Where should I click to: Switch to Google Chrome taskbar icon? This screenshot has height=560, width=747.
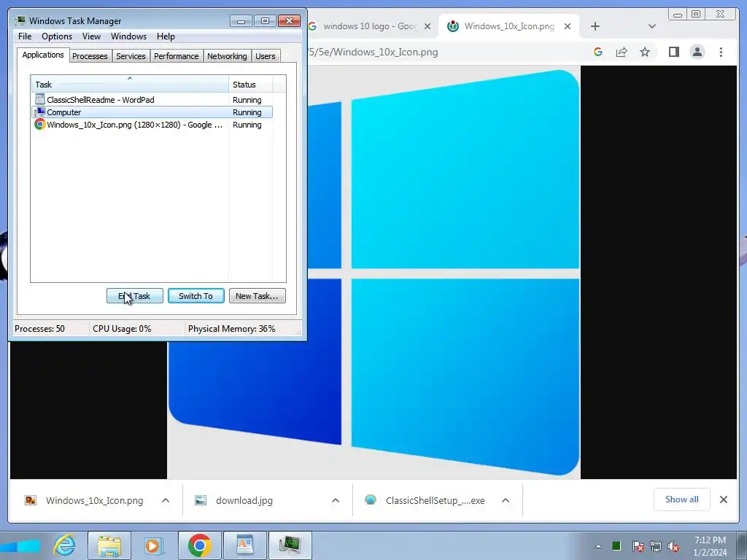tap(199, 545)
